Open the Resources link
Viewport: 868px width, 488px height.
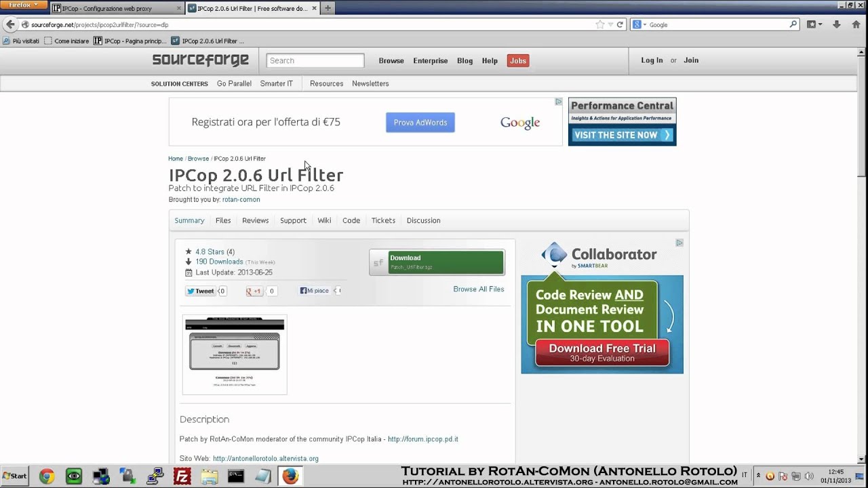click(326, 83)
